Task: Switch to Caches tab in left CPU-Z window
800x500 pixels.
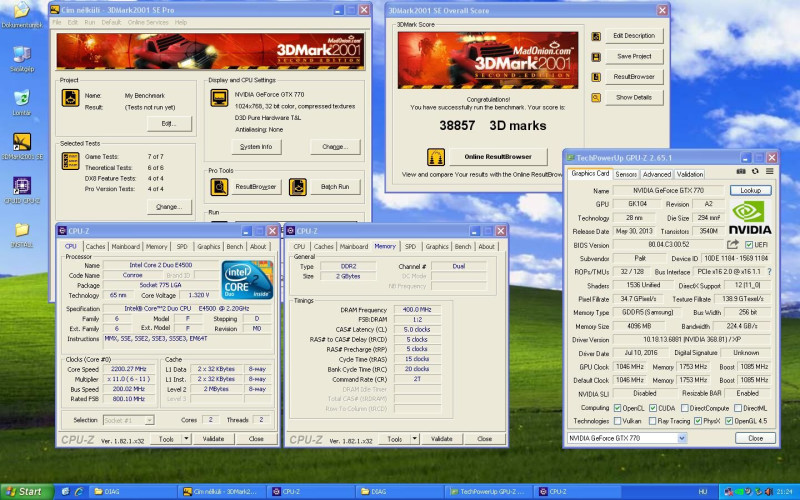Action: (x=95, y=246)
